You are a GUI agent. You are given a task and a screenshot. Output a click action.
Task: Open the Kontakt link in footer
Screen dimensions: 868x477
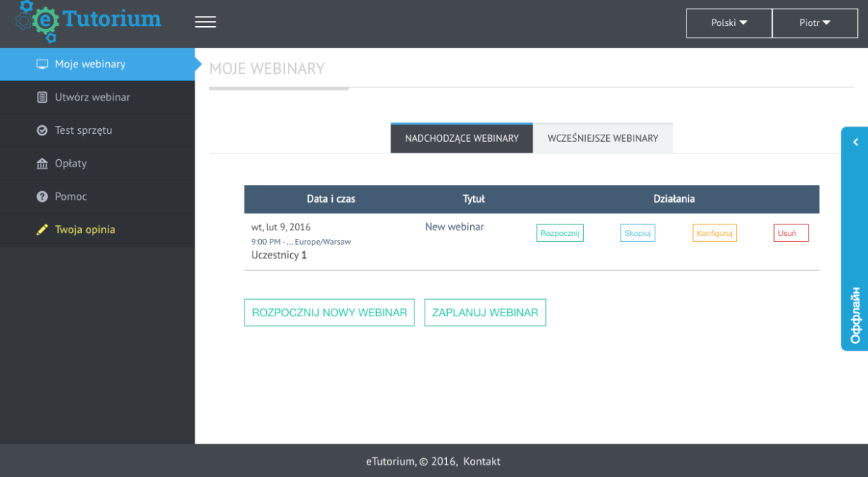[482, 461]
